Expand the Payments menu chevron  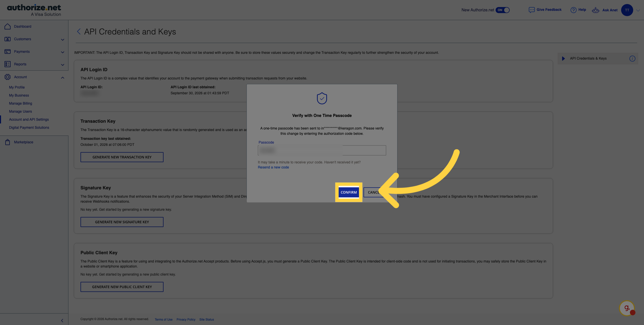tap(63, 52)
